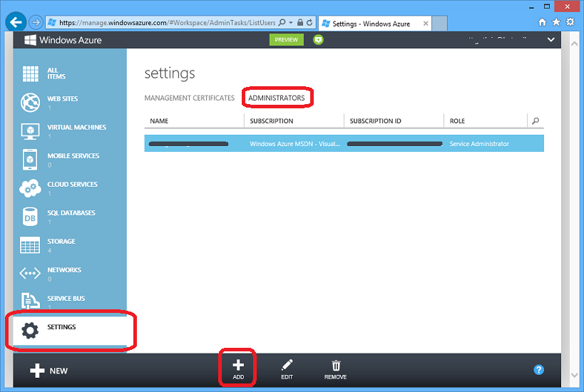584x392 pixels.
Task: Open Web Sites in the sidebar
Action: [70, 103]
